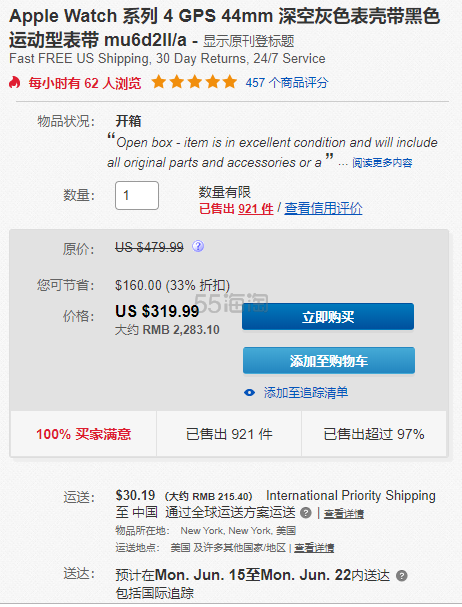This screenshot has width=462, height=607.
Task: View ship-to locations 查看详情 link
Action: click(x=314, y=548)
